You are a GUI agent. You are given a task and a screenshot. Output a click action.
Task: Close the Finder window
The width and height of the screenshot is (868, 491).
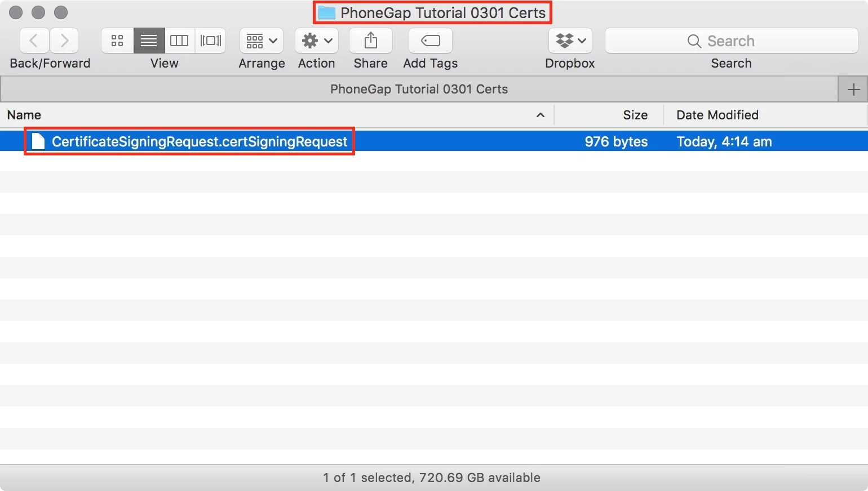click(x=16, y=12)
